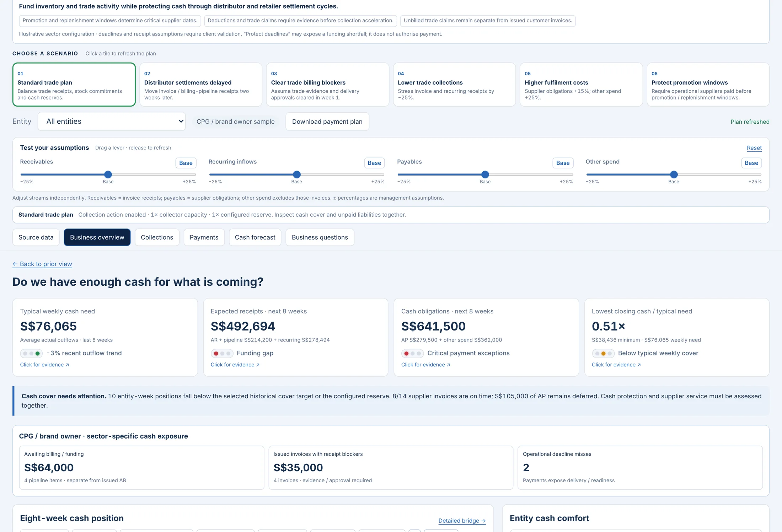Open the Payments tab
782x532 pixels.
[x=204, y=237]
